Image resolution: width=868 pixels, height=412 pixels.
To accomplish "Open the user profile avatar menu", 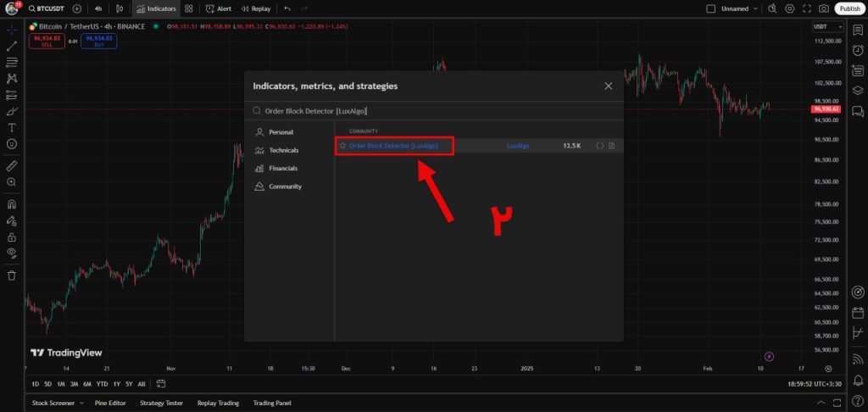I will click(12, 8).
